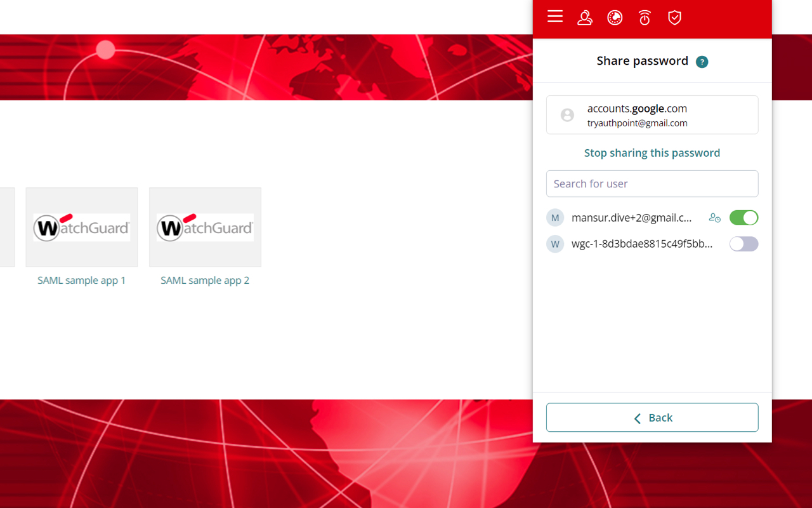Select the tryauthpoint@gmail.com account entry
This screenshot has height=508, width=812.
coord(637,123)
